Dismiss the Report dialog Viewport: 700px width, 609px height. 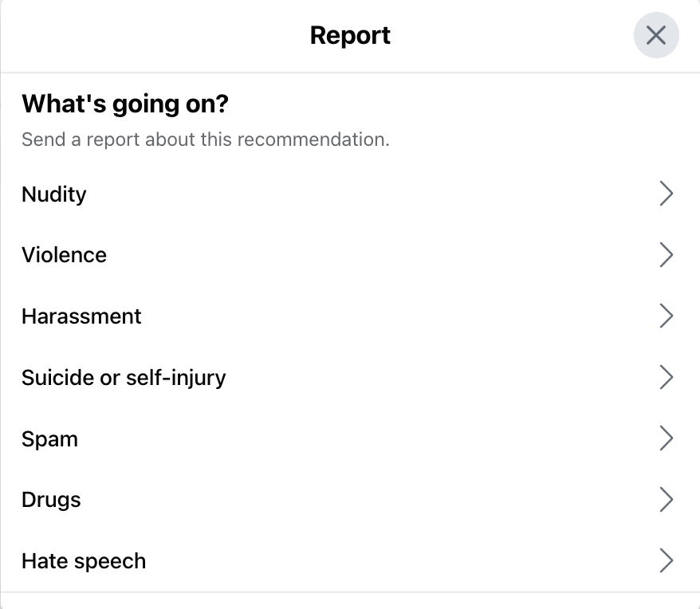[x=655, y=35]
